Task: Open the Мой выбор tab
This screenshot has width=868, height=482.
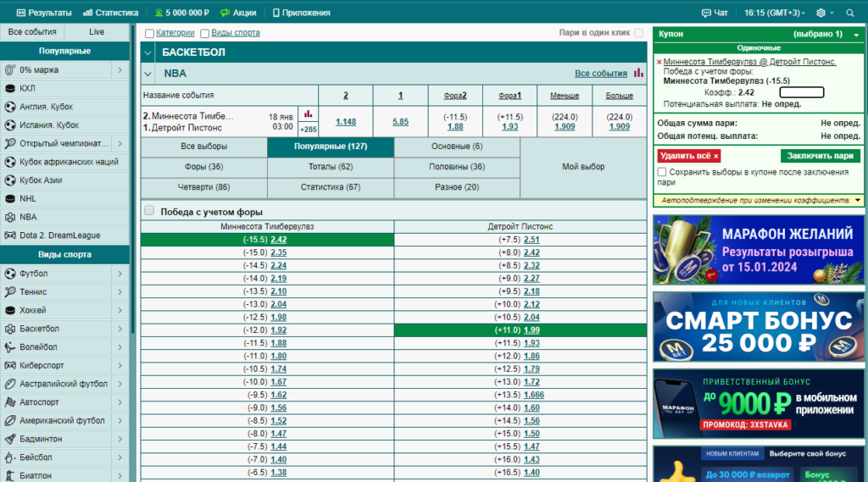Action: pos(583,167)
